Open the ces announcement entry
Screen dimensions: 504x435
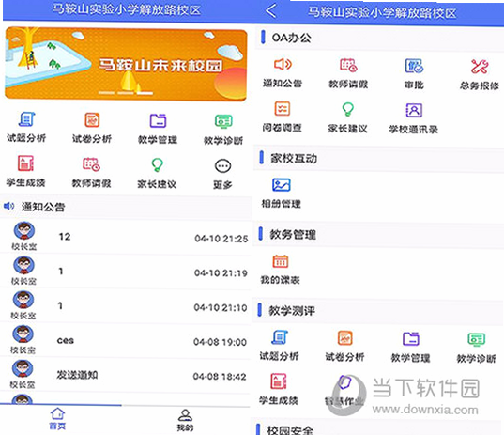click(x=126, y=340)
